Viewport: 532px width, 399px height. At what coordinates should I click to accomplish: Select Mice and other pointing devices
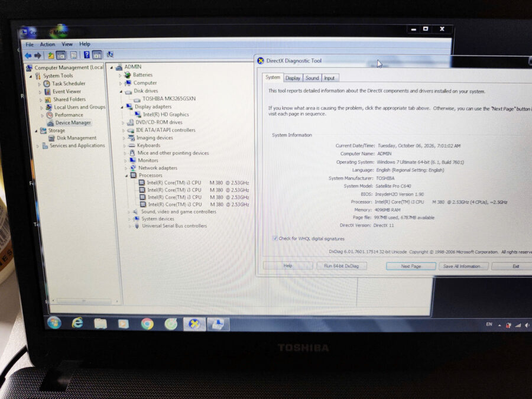tap(173, 153)
